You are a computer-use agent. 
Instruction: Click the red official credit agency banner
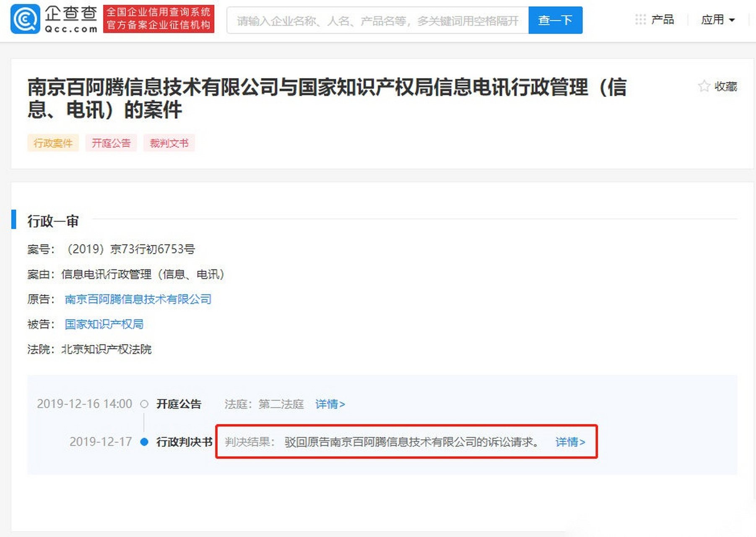[x=158, y=19]
